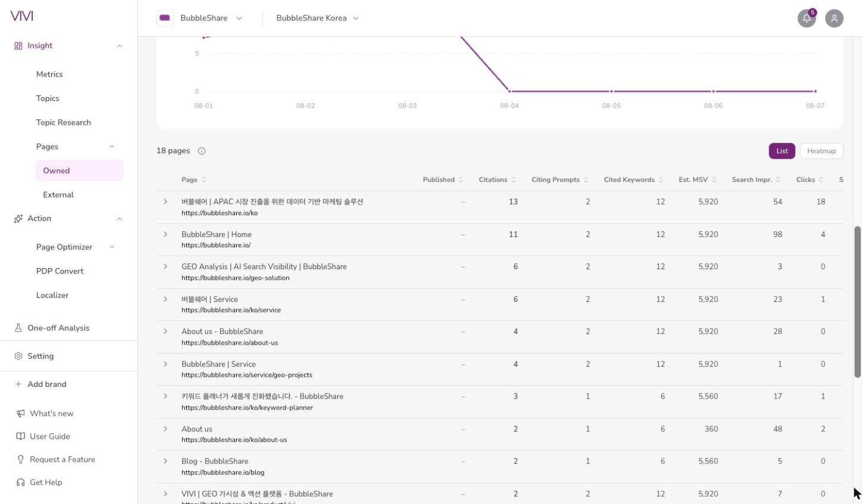Click the User Guide book icon
This screenshot has height=504, width=862.
[x=21, y=437]
